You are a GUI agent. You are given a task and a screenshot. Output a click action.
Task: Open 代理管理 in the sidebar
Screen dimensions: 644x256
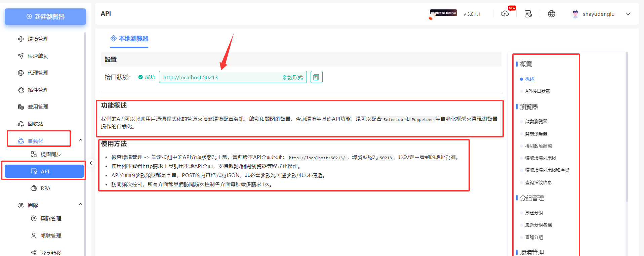click(38, 73)
